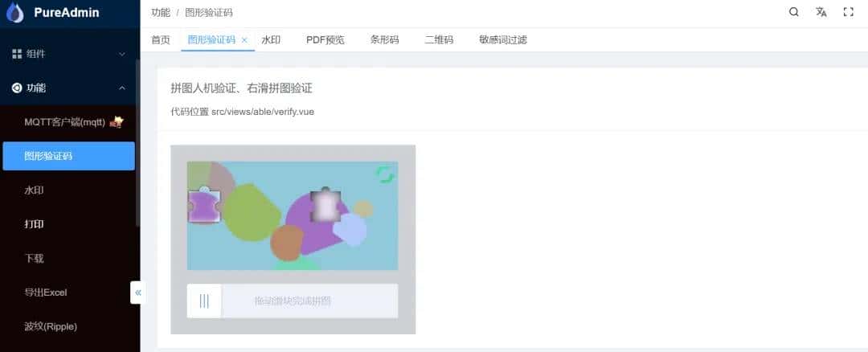
Task: Open 导出Excel in the sidebar
Action: click(x=68, y=293)
